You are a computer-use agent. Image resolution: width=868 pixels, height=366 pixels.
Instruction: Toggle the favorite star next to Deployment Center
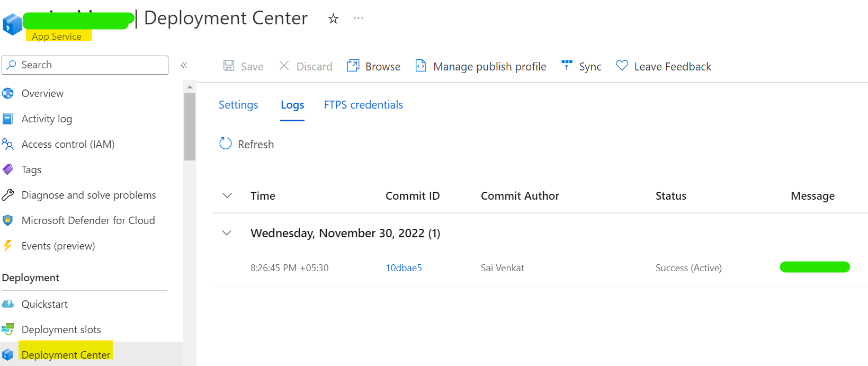click(x=333, y=18)
